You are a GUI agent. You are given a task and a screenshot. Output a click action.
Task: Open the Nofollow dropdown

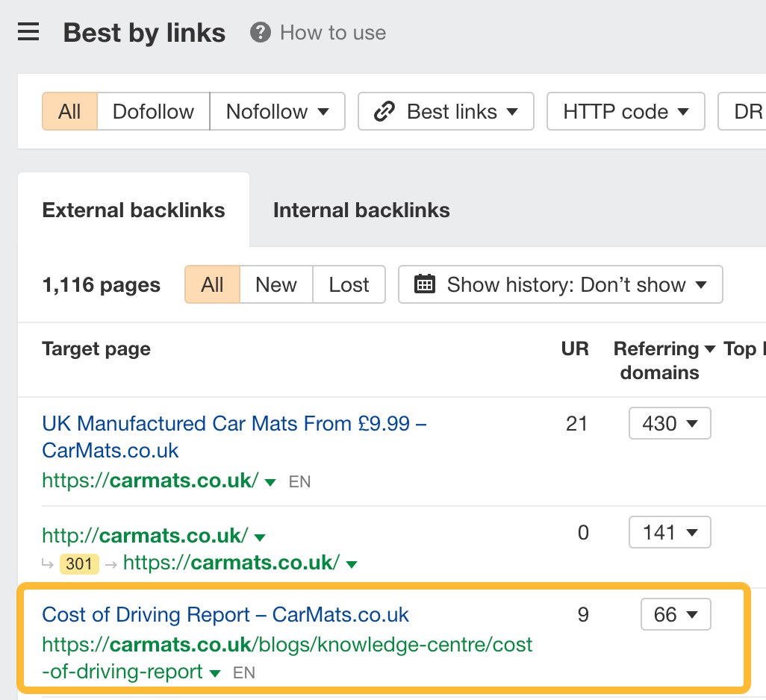tap(277, 111)
